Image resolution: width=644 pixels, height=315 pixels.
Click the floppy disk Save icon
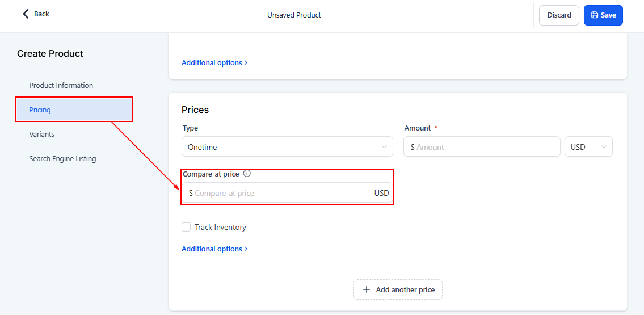[x=595, y=15]
